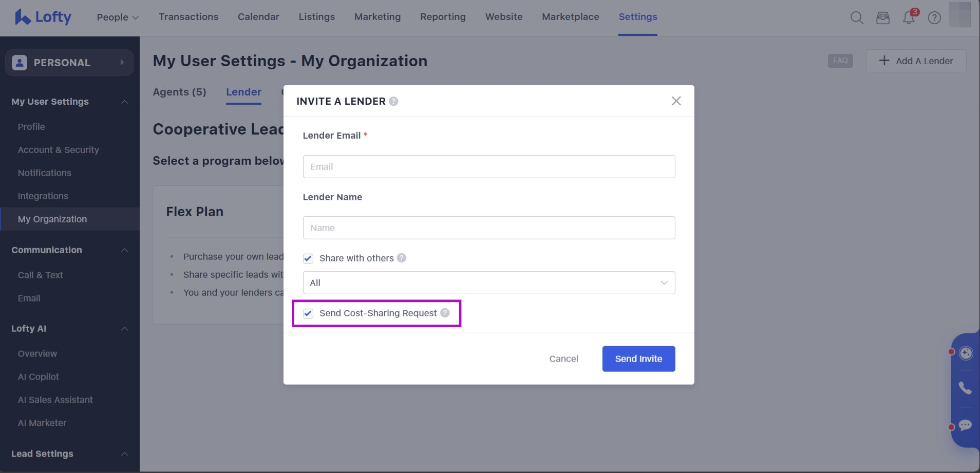Viewport: 980px width, 473px height.
Task: Click the Send Invite button
Action: 638,359
